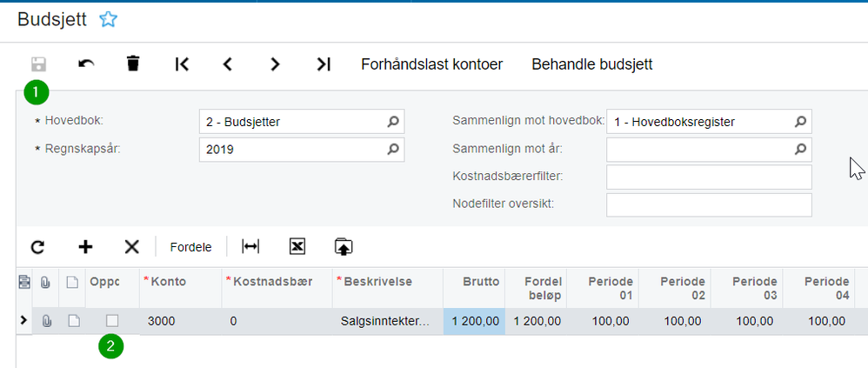The height and width of the screenshot is (368, 868).
Task: Open Hovedbok lookup selector
Action: [x=393, y=122]
